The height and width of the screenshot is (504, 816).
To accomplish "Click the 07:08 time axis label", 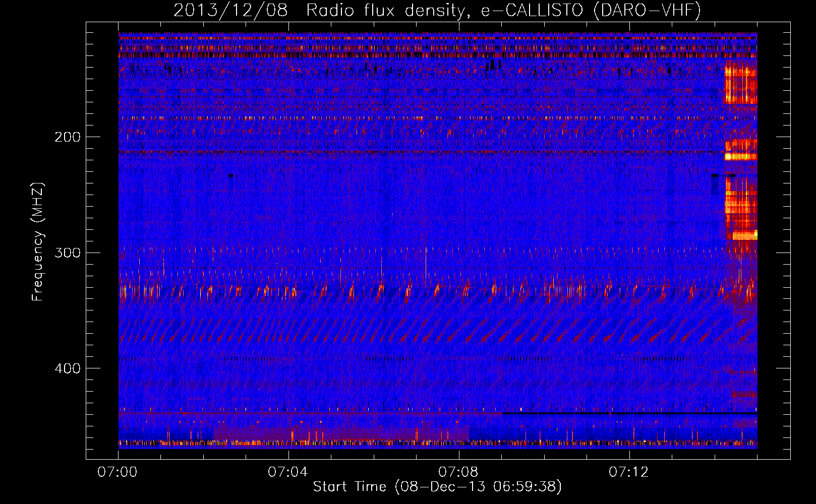I will pos(458,472).
